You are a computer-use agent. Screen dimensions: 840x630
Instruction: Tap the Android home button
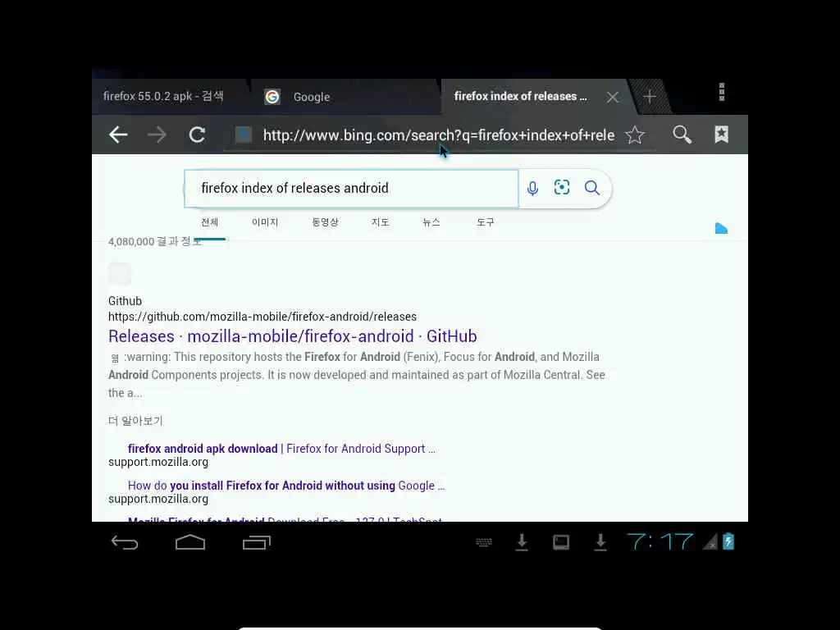190,542
